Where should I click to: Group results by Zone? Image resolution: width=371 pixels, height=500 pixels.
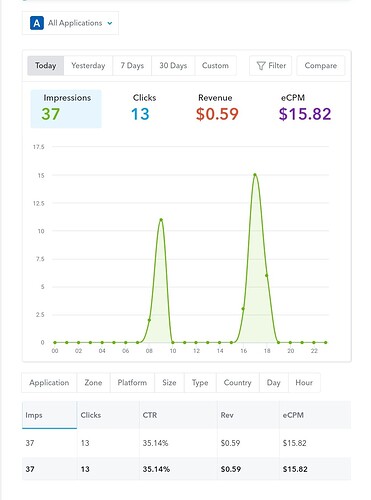pos(93,383)
